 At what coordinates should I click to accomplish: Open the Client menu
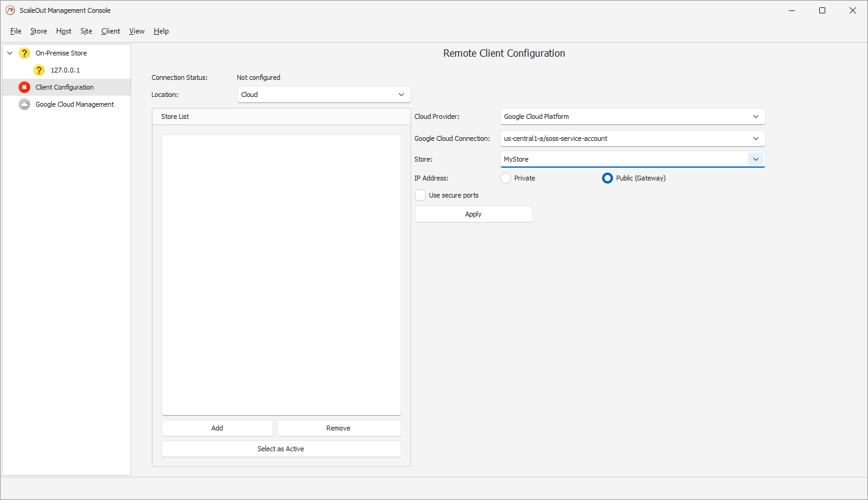click(x=110, y=31)
